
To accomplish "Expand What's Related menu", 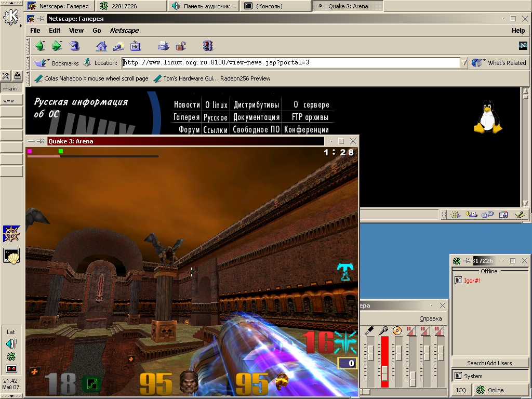I will point(499,63).
